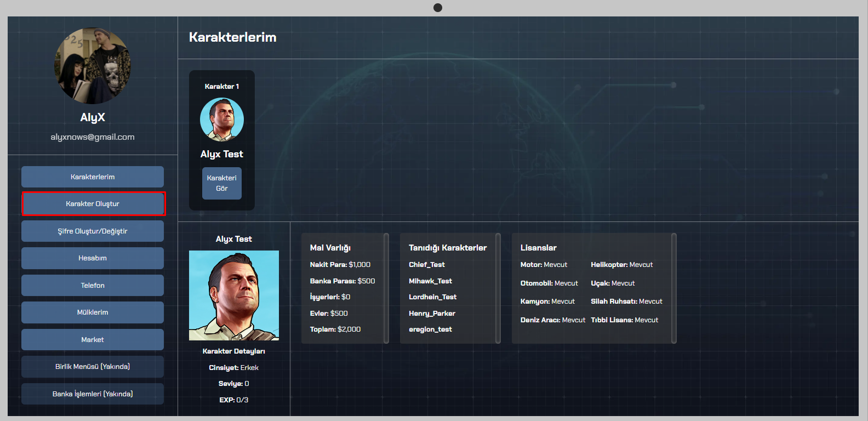Click the Tanıdığı Karakterler panel scrollbar
The image size is (868, 421).
click(x=498, y=288)
